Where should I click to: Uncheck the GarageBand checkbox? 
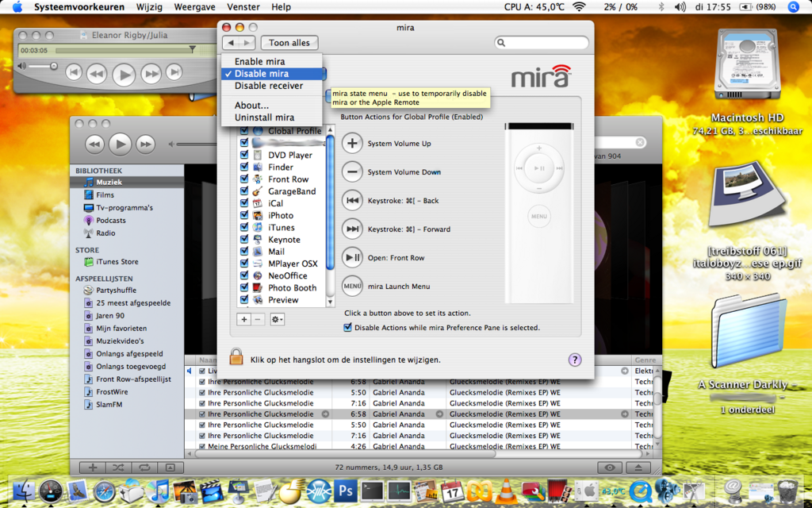click(244, 191)
